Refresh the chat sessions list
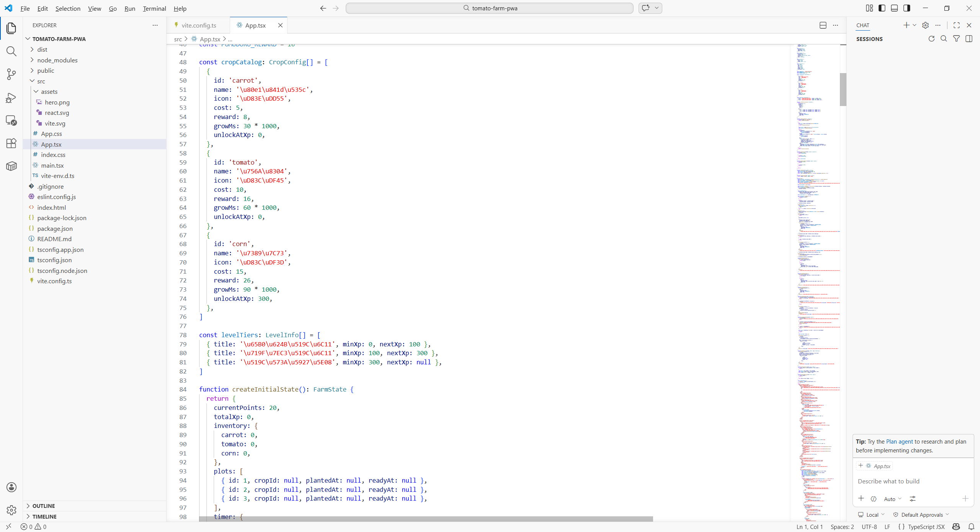 tap(931, 39)
